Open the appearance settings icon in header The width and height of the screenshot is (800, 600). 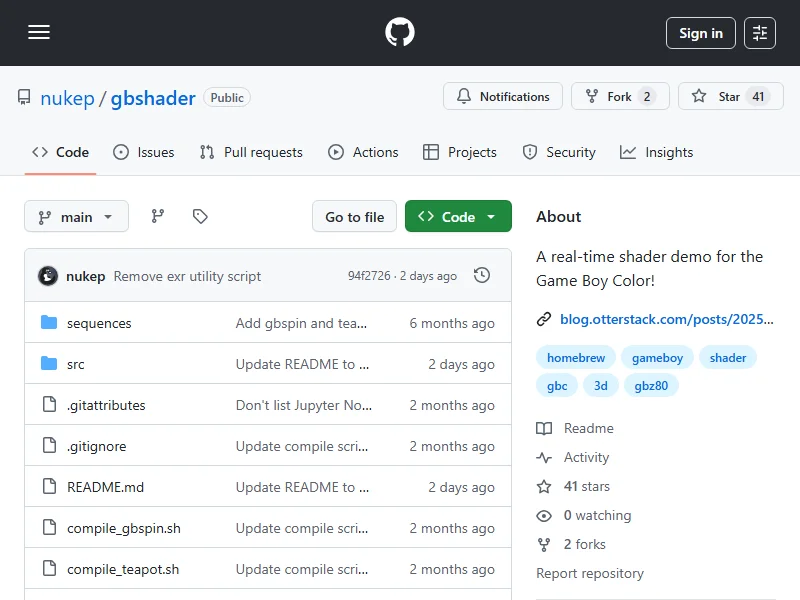[x=761, y=33]
